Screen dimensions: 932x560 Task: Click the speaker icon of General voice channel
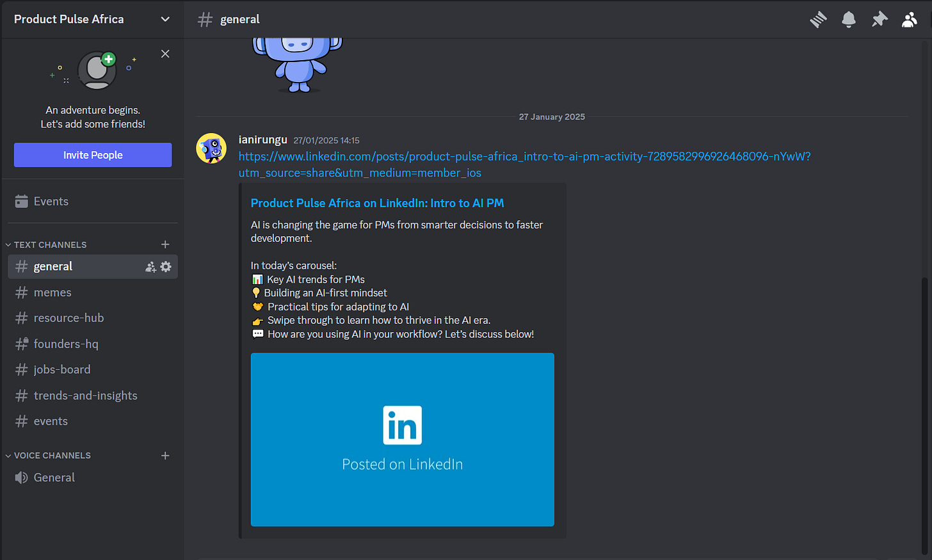22,477
